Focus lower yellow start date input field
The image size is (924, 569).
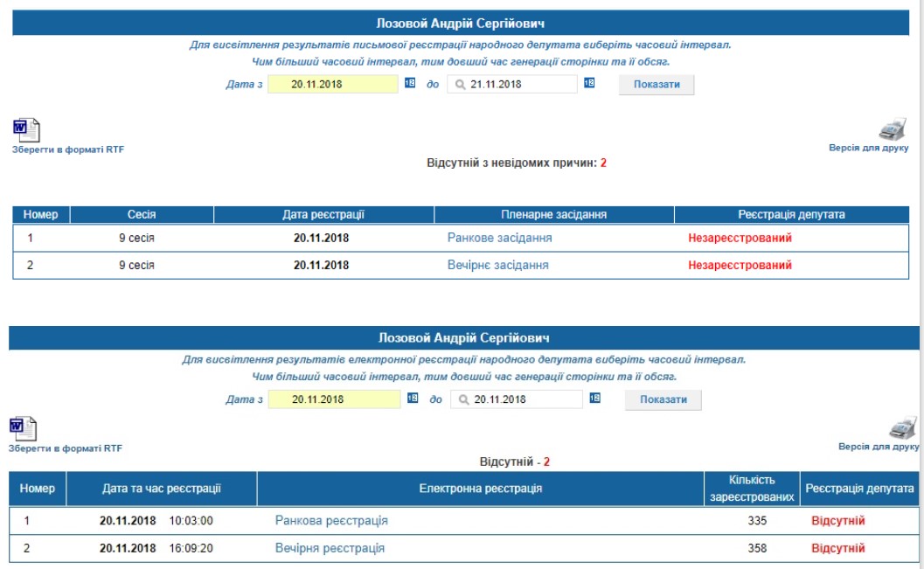click(x=334, y=399)
